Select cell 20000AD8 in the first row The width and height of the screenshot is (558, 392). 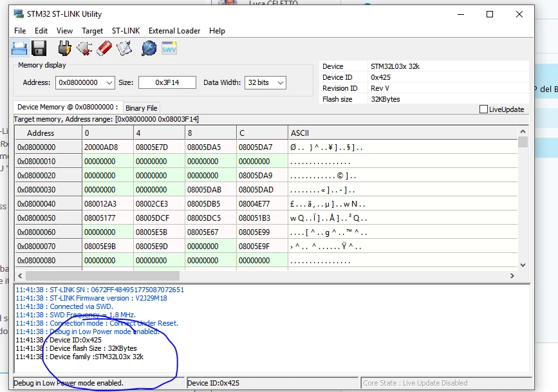108,147
